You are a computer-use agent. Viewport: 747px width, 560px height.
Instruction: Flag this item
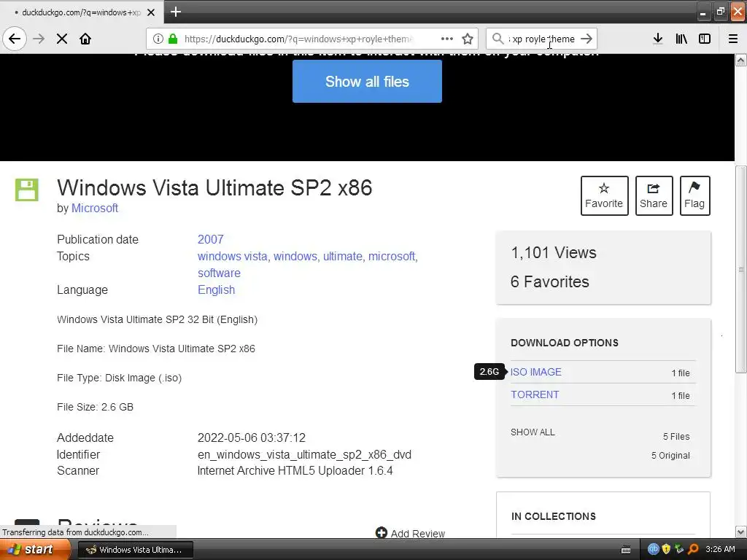click(x=695, y=195)
